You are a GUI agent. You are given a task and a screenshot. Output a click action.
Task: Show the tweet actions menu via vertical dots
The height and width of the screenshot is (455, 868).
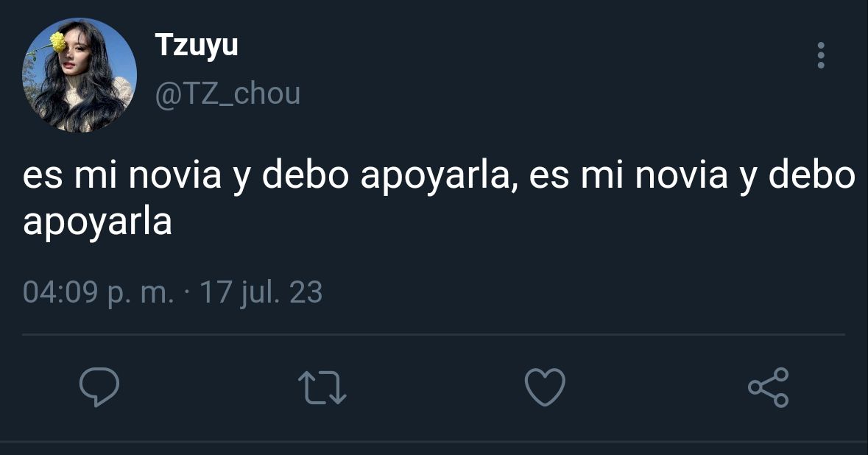(x=821, y=55)
